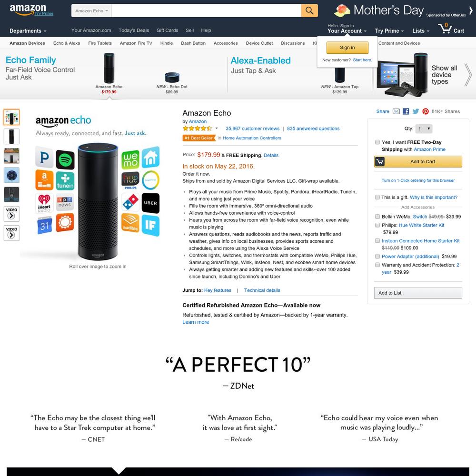This screenshot has height=476, width=476.
Task: Open the Amazon Echo search category dropdown
Action: pos(91,10)
